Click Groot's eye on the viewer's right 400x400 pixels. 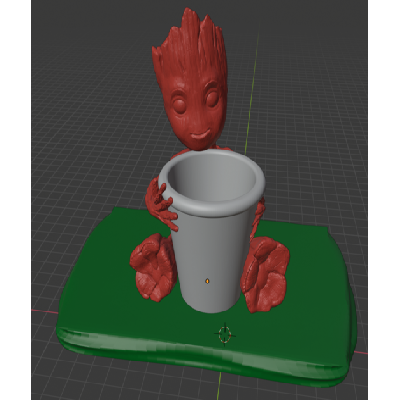pos(212,98)
